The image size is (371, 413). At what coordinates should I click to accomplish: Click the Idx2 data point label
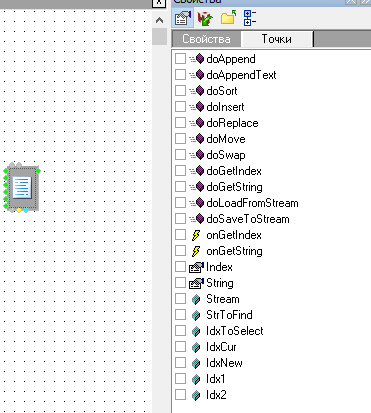[x=216, y=395]
